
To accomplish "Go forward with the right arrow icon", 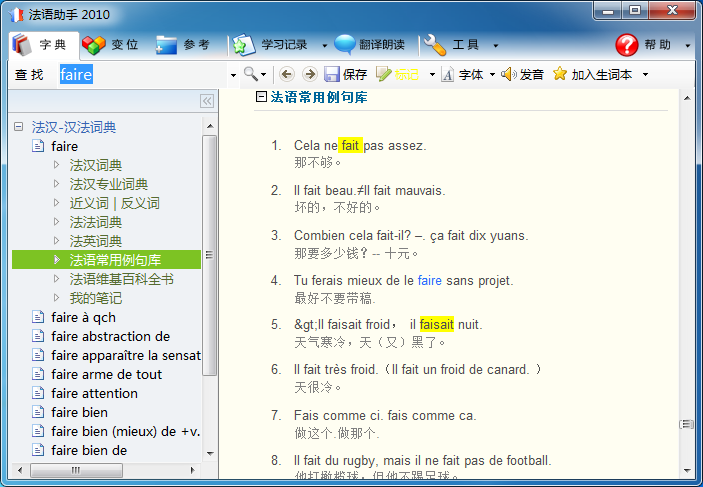I will [309, 74].
